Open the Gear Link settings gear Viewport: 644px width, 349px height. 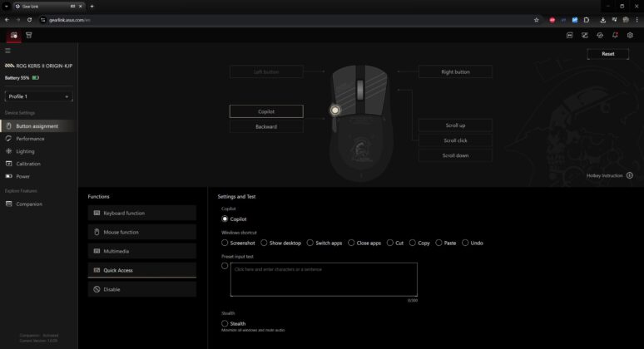(x=630, y=35)
